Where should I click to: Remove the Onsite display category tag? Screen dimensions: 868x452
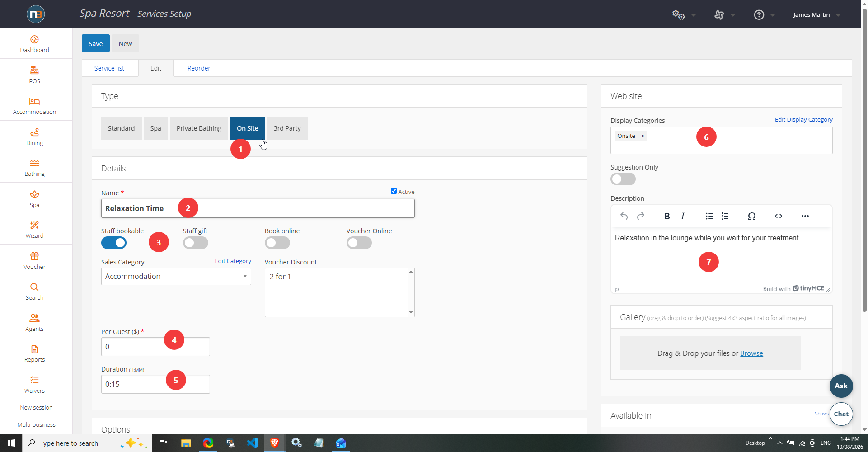point(643,136)
